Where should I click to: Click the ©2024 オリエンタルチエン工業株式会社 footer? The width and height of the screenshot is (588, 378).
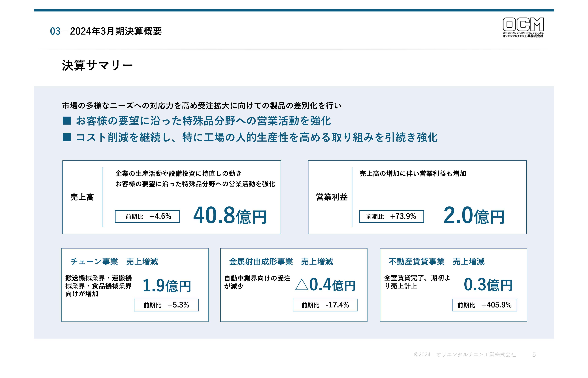(x=465, y=354)
